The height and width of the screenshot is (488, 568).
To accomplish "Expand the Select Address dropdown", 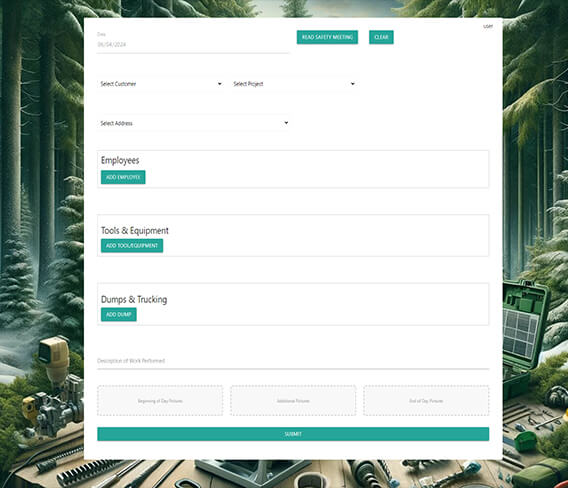I will coord(193,123).
